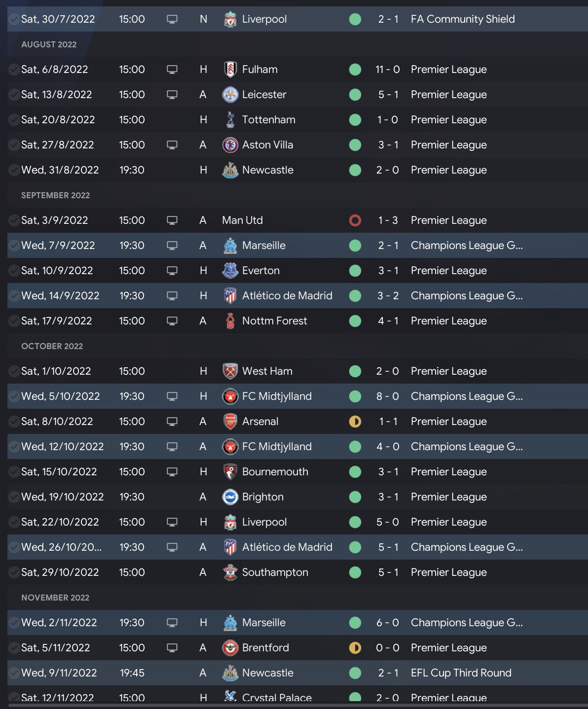Click the horizontal scrollbar at the bottom
The width and height of the screenshot is (588, 709).
pos(296,706)
